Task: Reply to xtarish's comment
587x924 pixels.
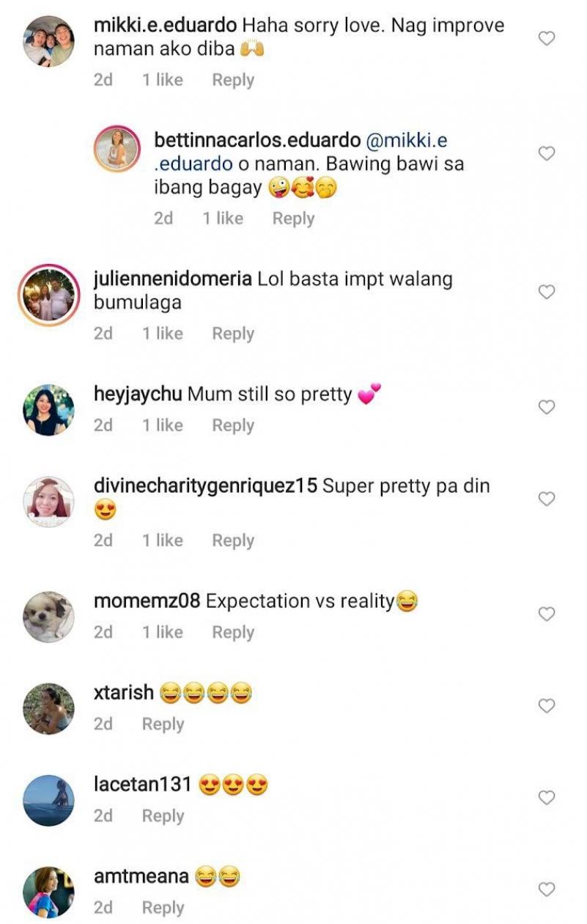Action: click(163, 724)
